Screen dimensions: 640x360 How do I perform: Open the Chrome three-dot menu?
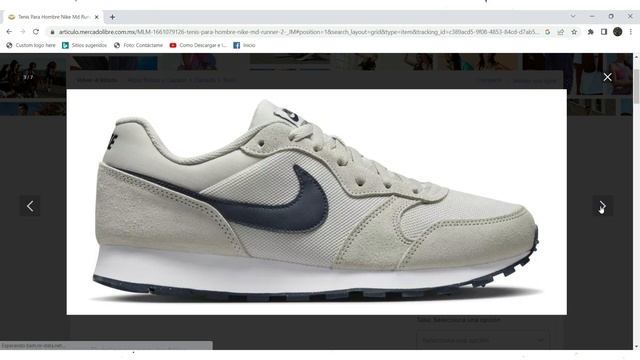[x=631, y=32]
